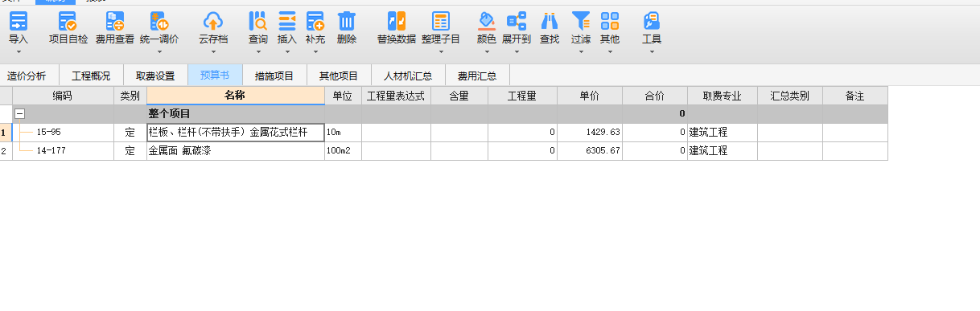Screen dimensions: 980x311
Task: Open dropdown arrow under 统一调价
Action: (159, 52)
